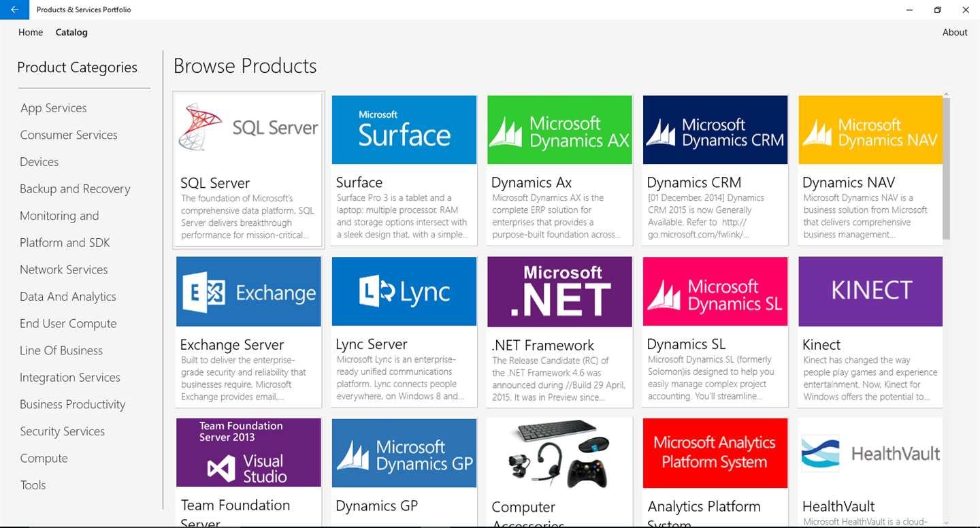Open the Computer Accessories product thumbnail
Viewport: 980px width, 528px height.
tap(559, 452)
